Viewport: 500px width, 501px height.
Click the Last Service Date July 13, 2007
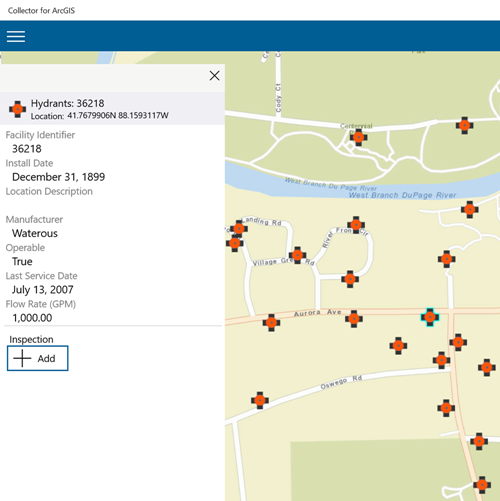pos(43,290)
